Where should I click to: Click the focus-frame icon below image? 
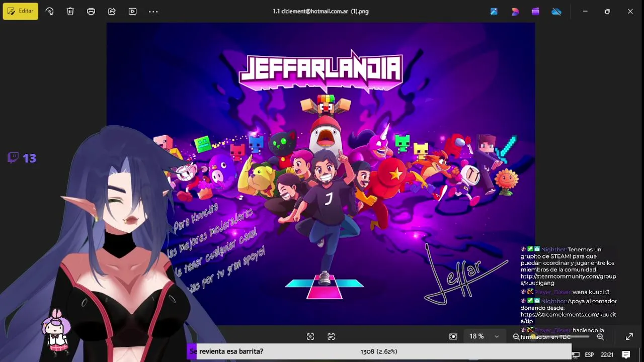(310, 336)
